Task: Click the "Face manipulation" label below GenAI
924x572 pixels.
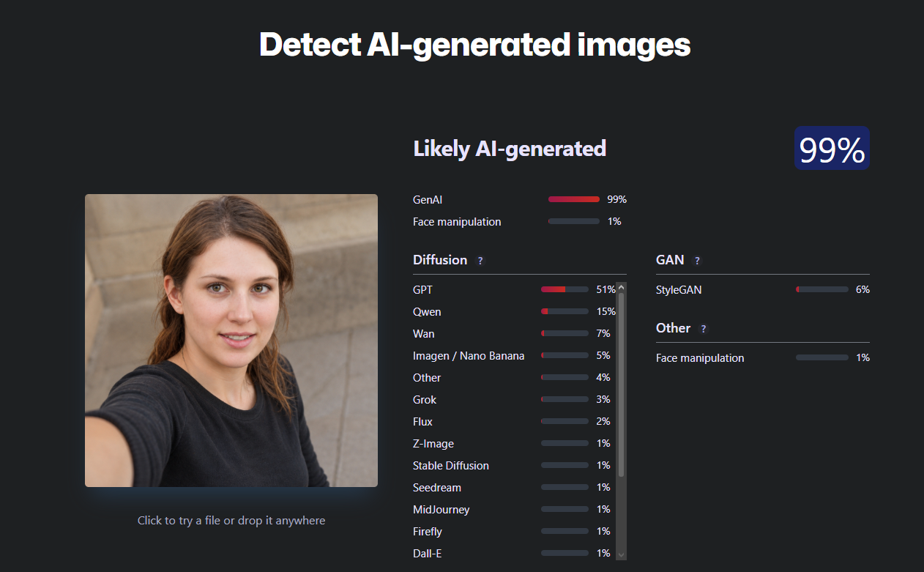Action: coord(457,221)
